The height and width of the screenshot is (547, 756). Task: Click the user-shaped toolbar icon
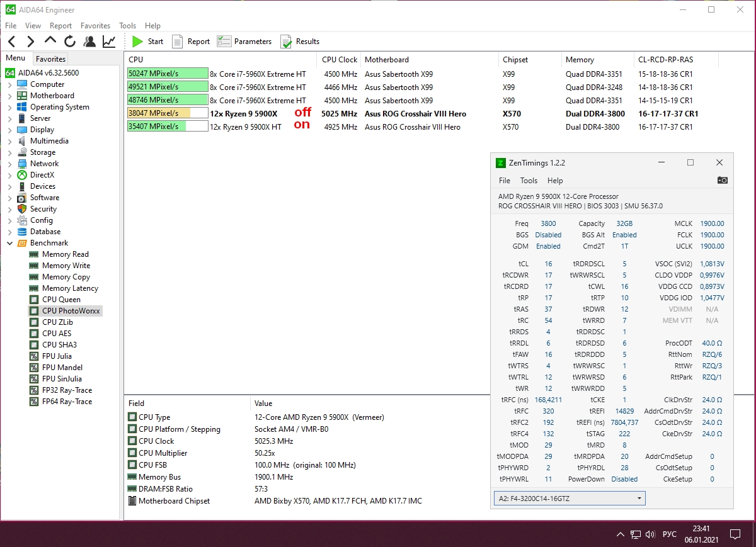click(89, 42)
